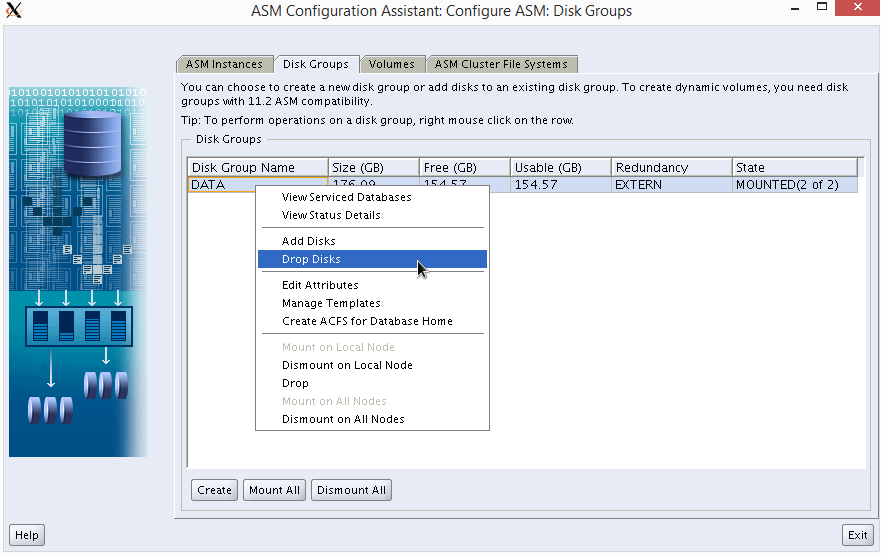Switch to the ASM Instances tab

224,64
